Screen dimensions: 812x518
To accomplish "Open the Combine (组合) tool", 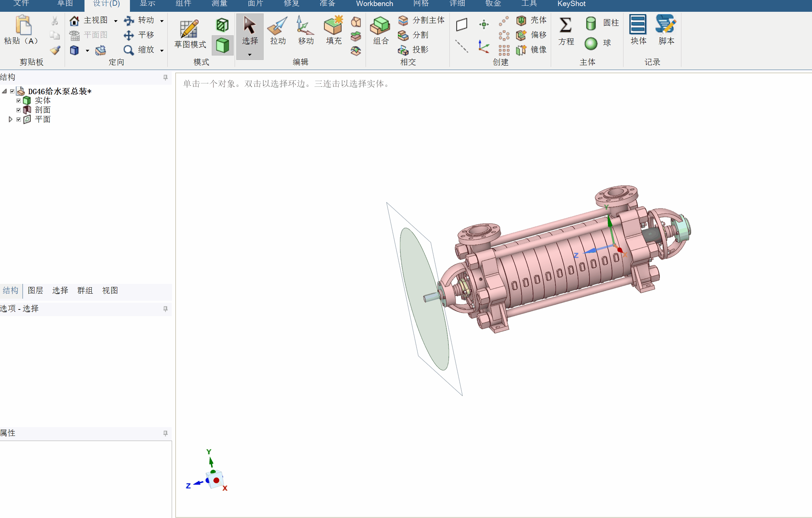I will click(381, 30).
